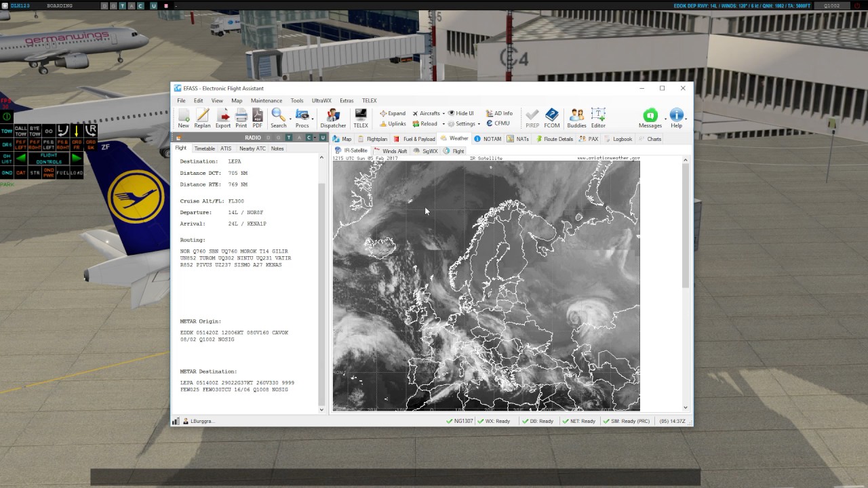The width and height of the screenshot is (868, 488).
Task: Click the GND PWR button in sim overlay
Action: pos(49,173)
